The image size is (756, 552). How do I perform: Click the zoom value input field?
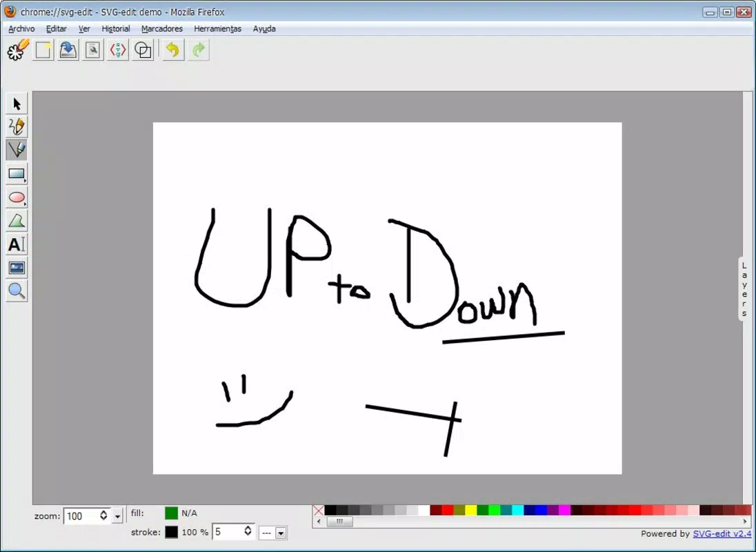(x=81, y=516)
